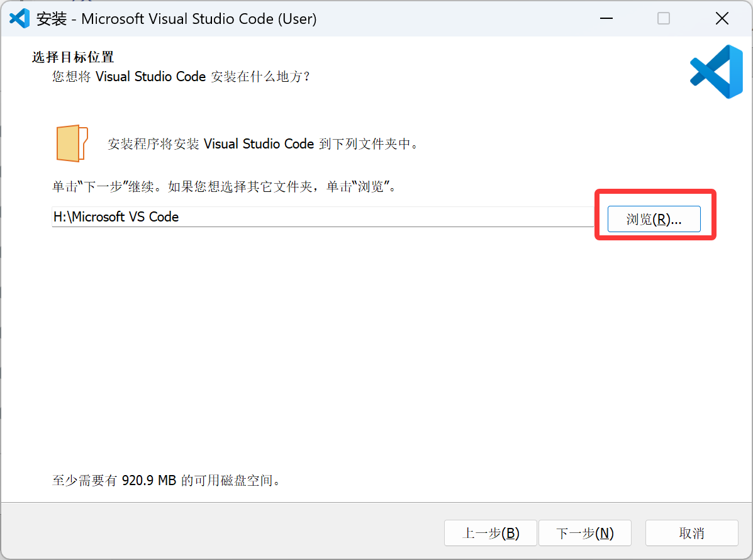The width and height of the screenshot is (753, 560).
Task: Click the install path field H:\Microsoft VS Code
Action: [x=322, y=217]
